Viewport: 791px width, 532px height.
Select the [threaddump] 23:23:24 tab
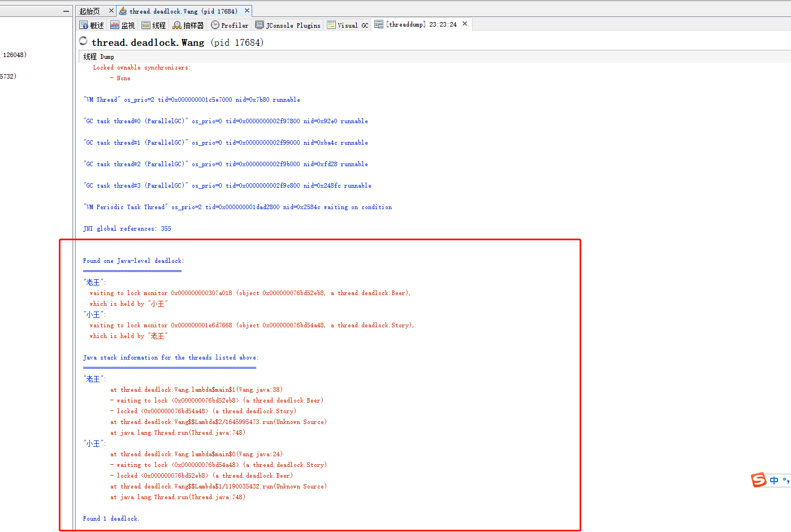[416, 24]
